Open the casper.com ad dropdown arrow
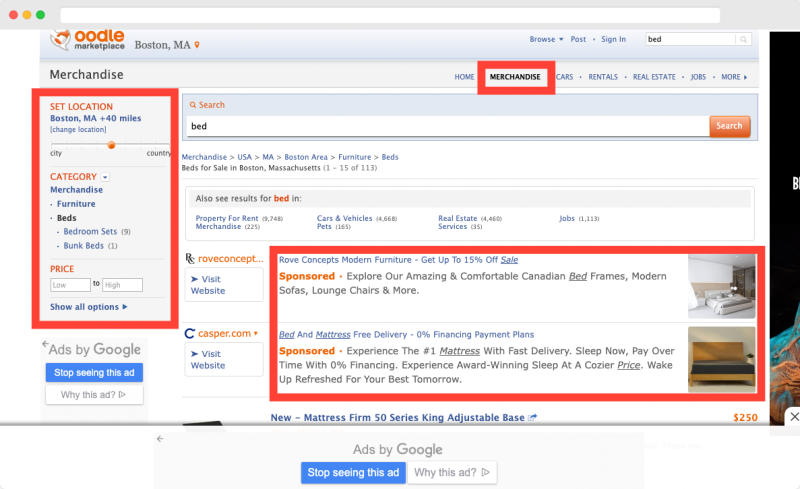The image size is (800, 489). click(x=256, y=334)
